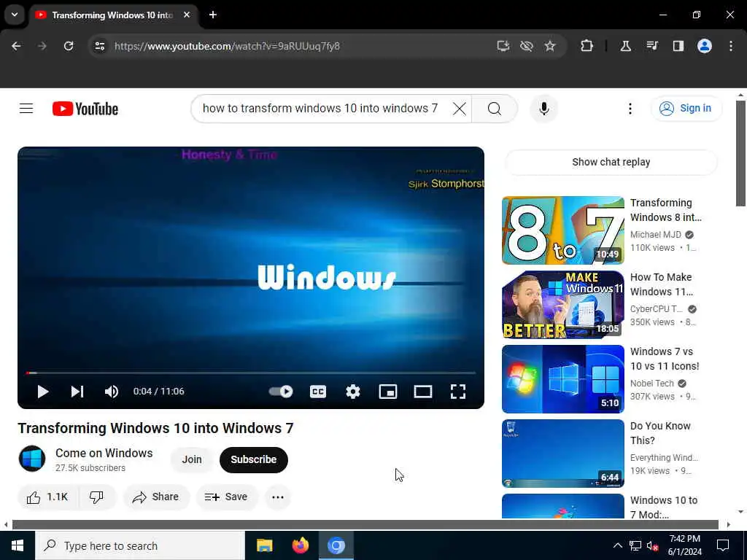Show chat replay

[x=611, y=162]
